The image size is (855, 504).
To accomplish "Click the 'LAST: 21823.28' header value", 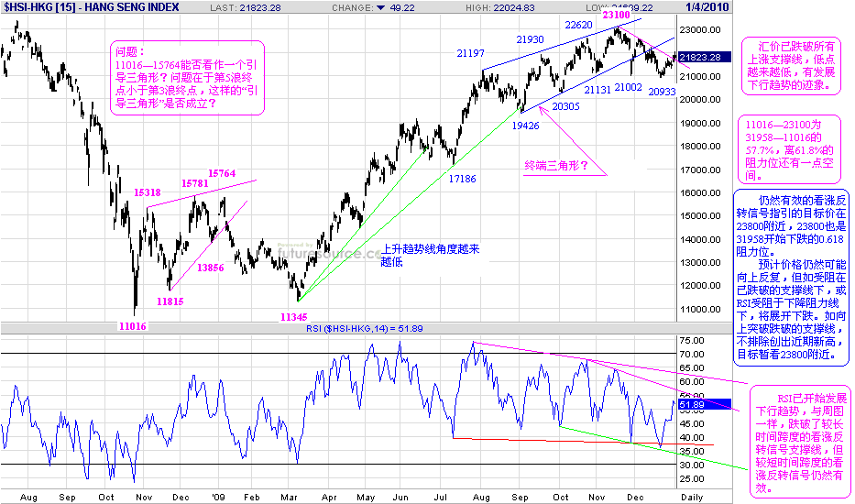I will click(246, 8).
